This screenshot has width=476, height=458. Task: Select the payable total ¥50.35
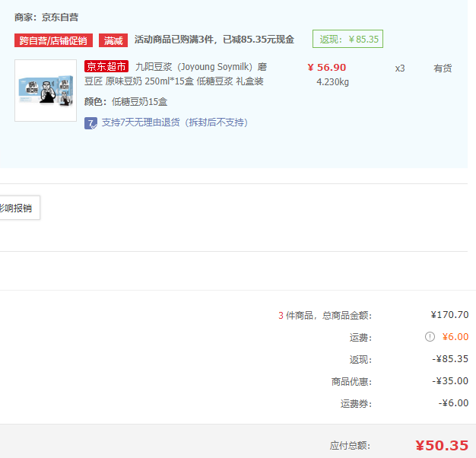442,446
